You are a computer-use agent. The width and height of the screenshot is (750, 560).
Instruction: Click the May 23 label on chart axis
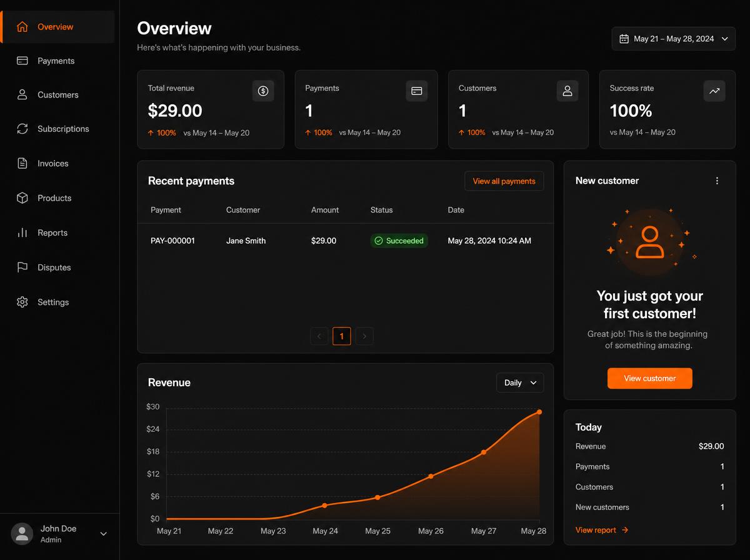click(x=273, y=531)
